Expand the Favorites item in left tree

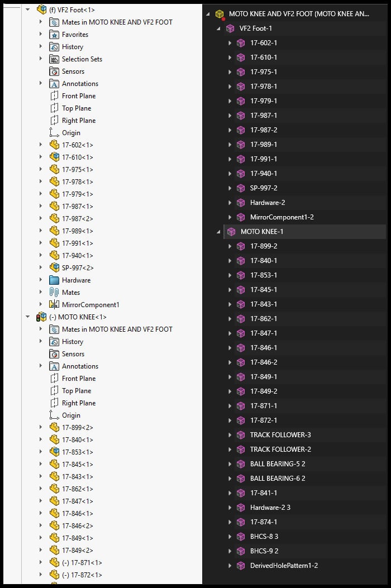(41, 35)
